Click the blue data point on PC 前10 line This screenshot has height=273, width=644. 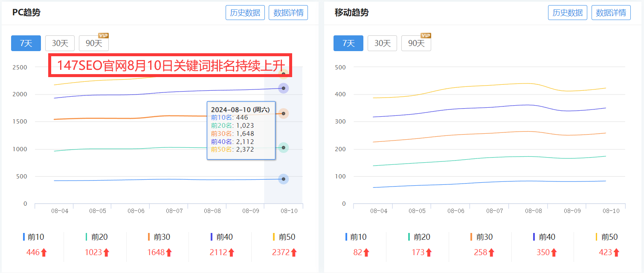pos(284,179)
